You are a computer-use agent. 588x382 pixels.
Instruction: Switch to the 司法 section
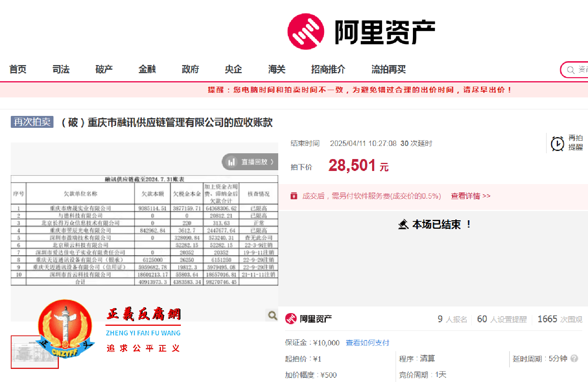pyautogui.click(x=60, y=70)
